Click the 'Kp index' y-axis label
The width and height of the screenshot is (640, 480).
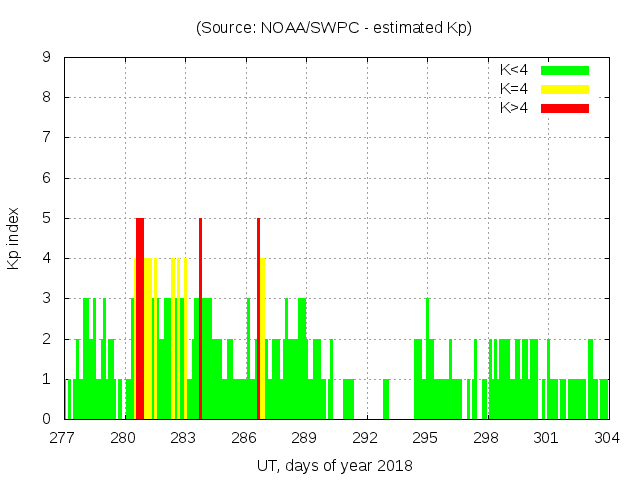[x=14, y=238]
